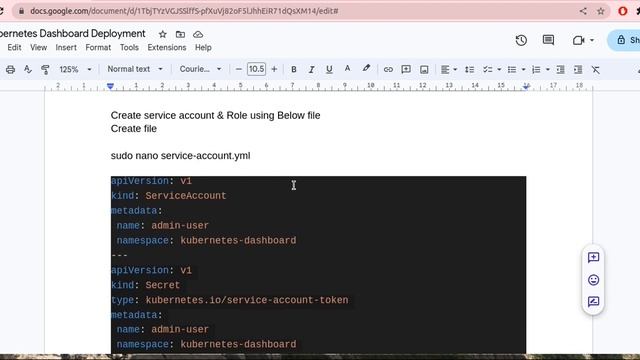This screenshot has width=640, height=360.
Task: Click the left indent ruler marker
Action: [110, 86]
